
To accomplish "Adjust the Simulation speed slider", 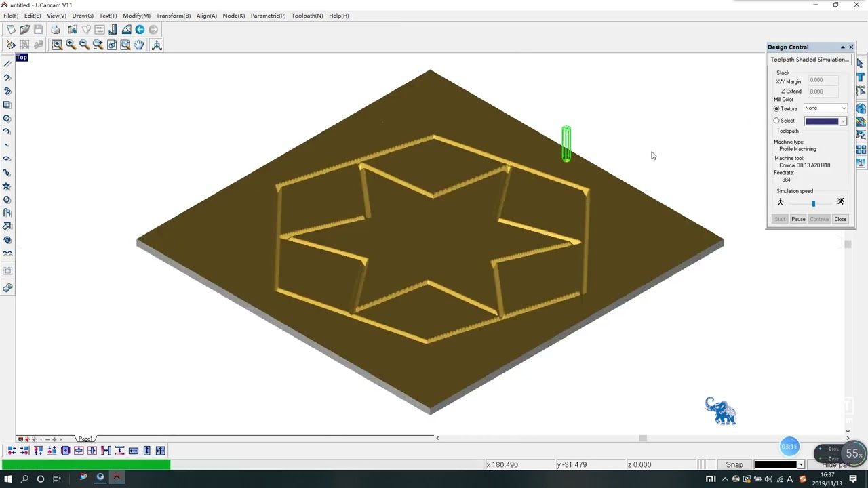I will [813, 203].
